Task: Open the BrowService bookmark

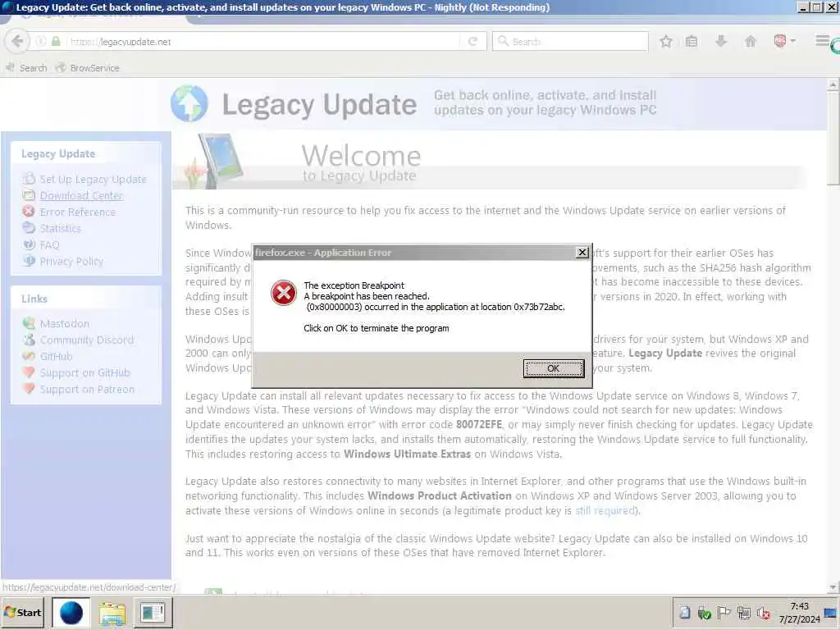Action: [88, 68]
